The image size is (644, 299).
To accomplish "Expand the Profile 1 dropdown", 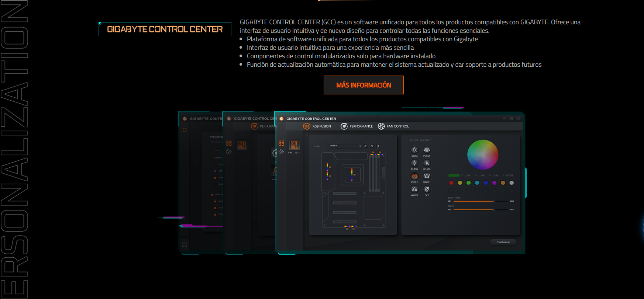I will coord(345,146).
